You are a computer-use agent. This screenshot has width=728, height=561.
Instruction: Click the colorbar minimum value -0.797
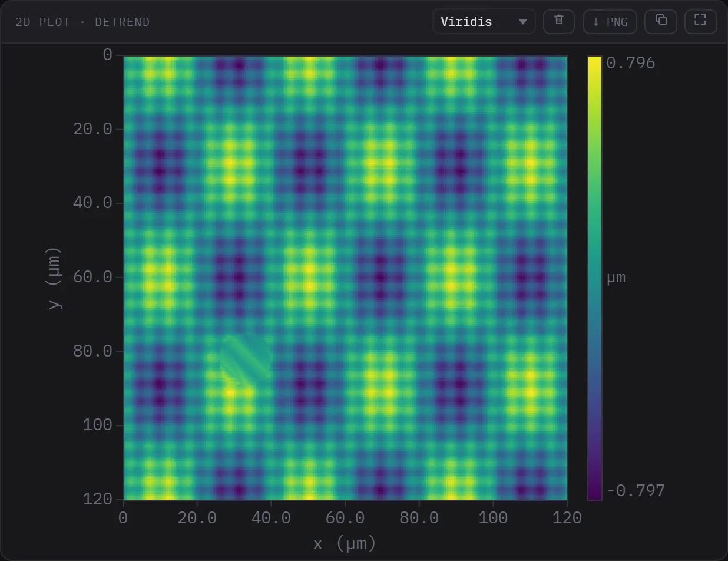pyautogui.click(x=636, y=491)
